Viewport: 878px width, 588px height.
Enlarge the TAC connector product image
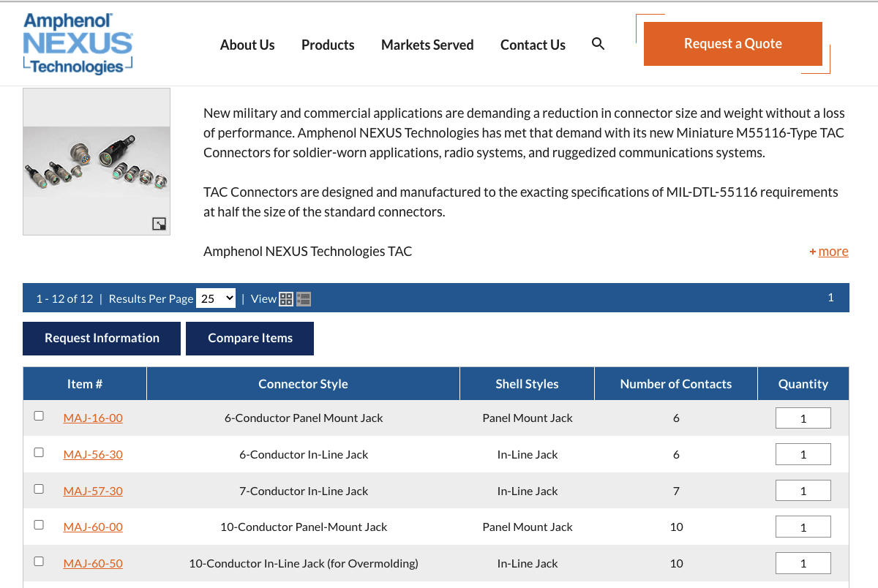tap(159, 224)
